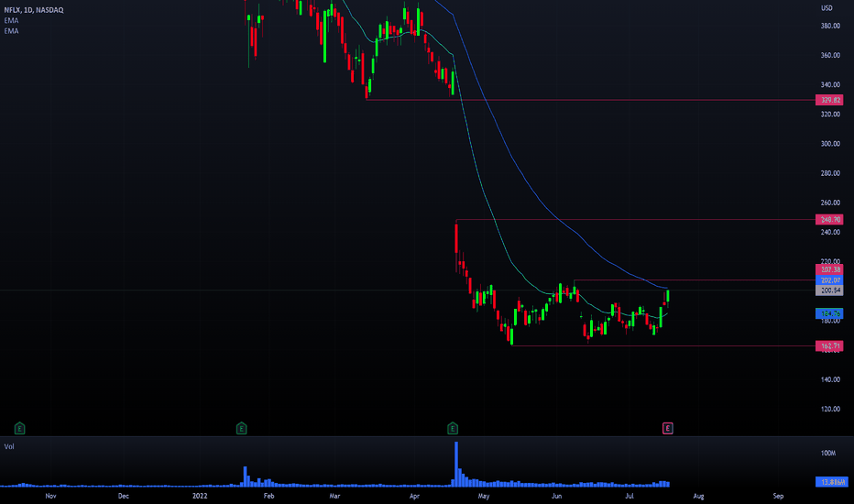854x504 pixels.
Task: Click the May label on the time axis
Action: (x=484, y=496)
